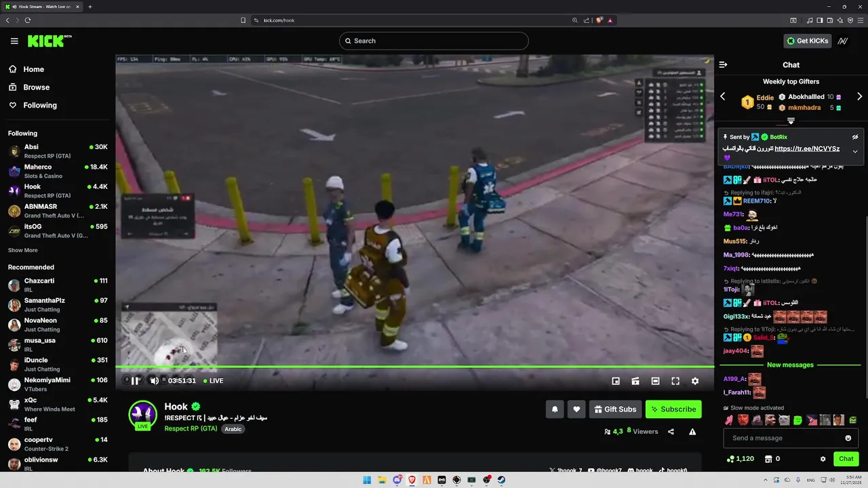The width and height of the screenshot is (868, 488).
Task: Click the clip creation icon in player
Action: click(x=635, y=381)
